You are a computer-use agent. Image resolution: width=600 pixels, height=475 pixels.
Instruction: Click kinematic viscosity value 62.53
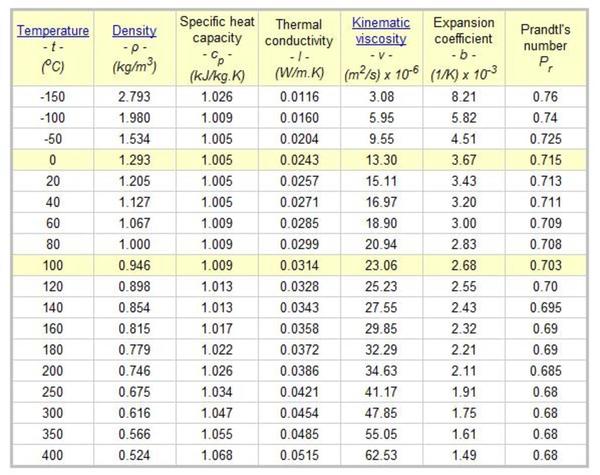381,453
